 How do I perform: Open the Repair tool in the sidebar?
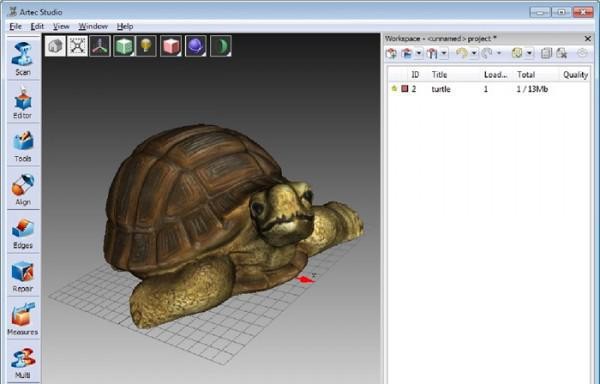pos(23,275)
